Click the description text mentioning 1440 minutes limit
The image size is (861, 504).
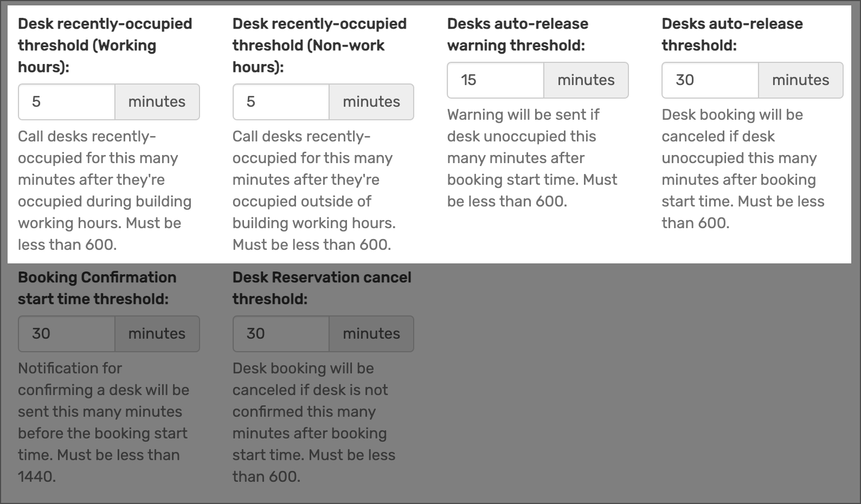click(x=103, y=422)
